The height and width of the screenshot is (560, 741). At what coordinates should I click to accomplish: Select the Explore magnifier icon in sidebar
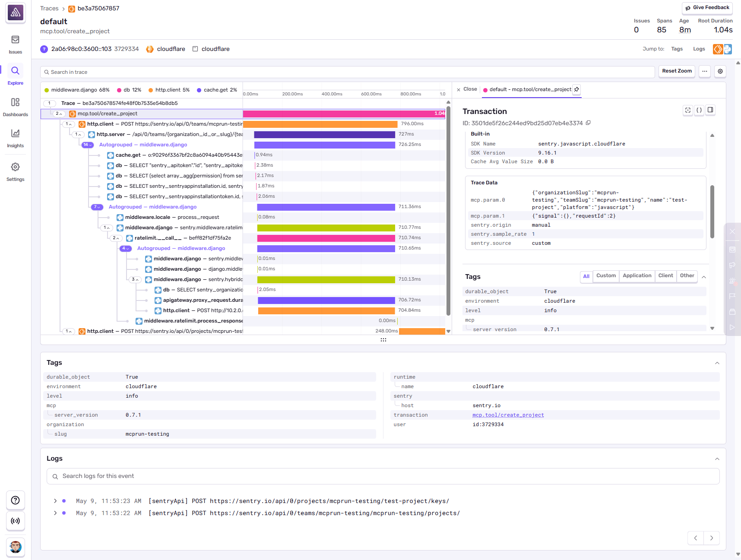[15, 71]
